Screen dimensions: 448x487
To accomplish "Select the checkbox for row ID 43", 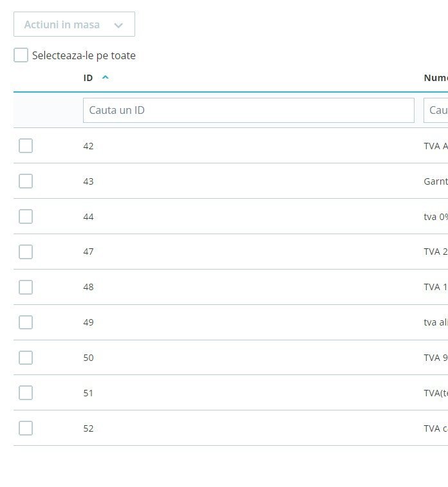I will point(26,181).
